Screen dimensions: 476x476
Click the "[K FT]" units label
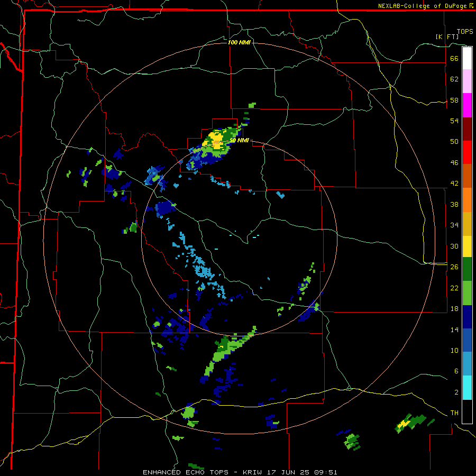click(447, 36)
